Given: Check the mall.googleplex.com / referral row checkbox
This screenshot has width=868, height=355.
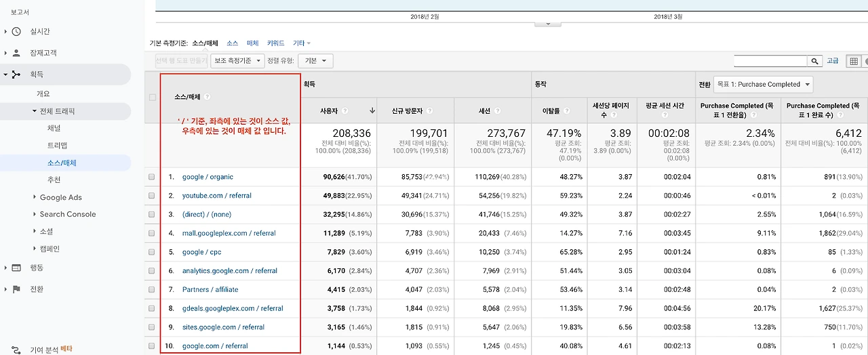Looking at the screenshot, I should 152,233.
